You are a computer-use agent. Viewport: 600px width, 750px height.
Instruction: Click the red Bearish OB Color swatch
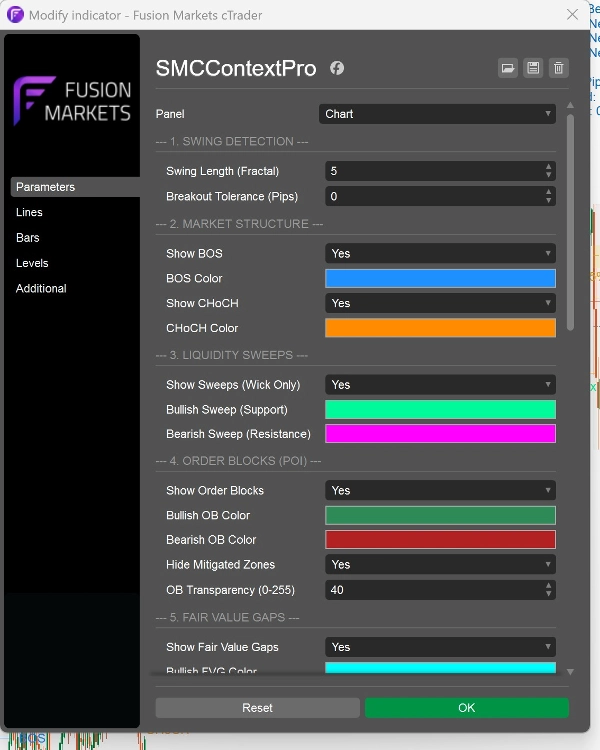click(440, 540)
